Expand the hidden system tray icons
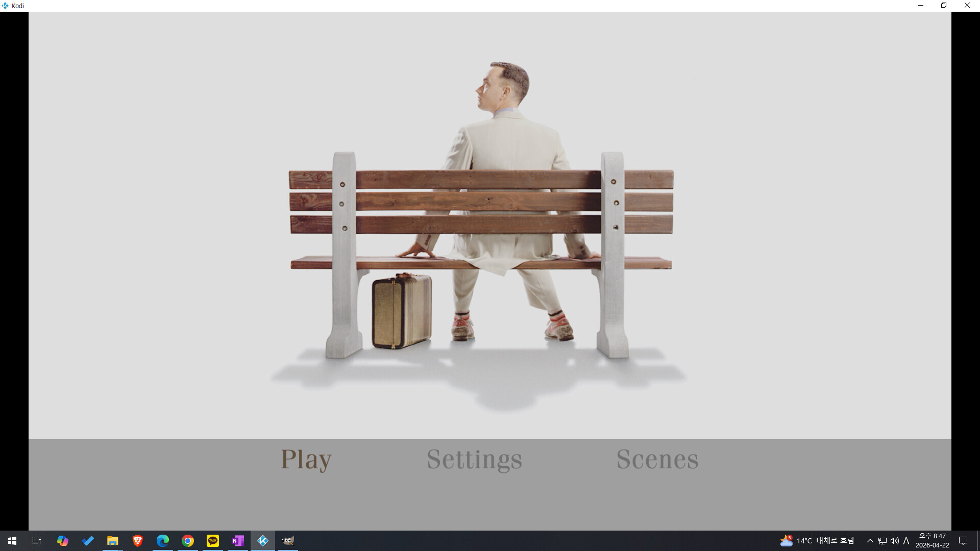The image size is (980, 551). pyautogui.click(x=870, y=541)
